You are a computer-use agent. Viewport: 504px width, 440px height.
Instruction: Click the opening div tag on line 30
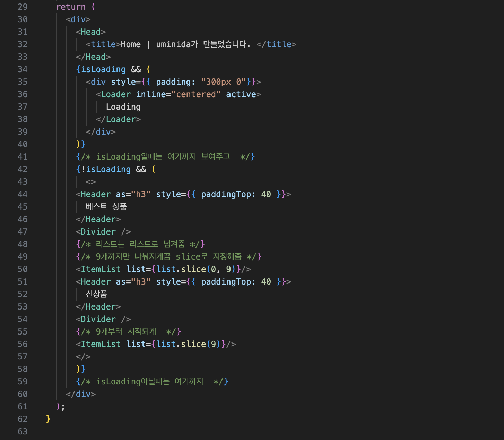click(x=78, y=19)
